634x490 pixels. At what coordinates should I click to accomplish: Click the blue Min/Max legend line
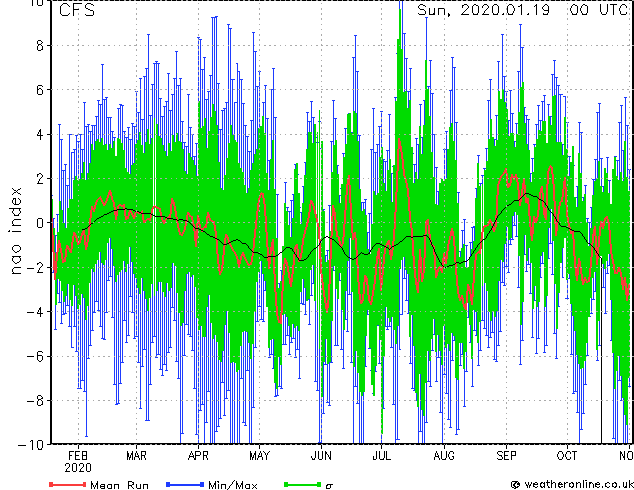185,484
